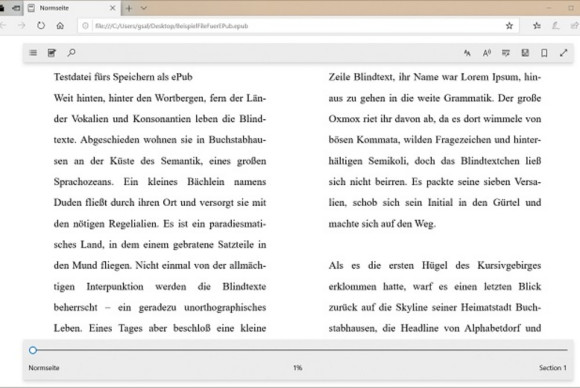Click the line starting 'zurück auf die Skyline'
580x388 pixels.
click(x=435, y=307)
